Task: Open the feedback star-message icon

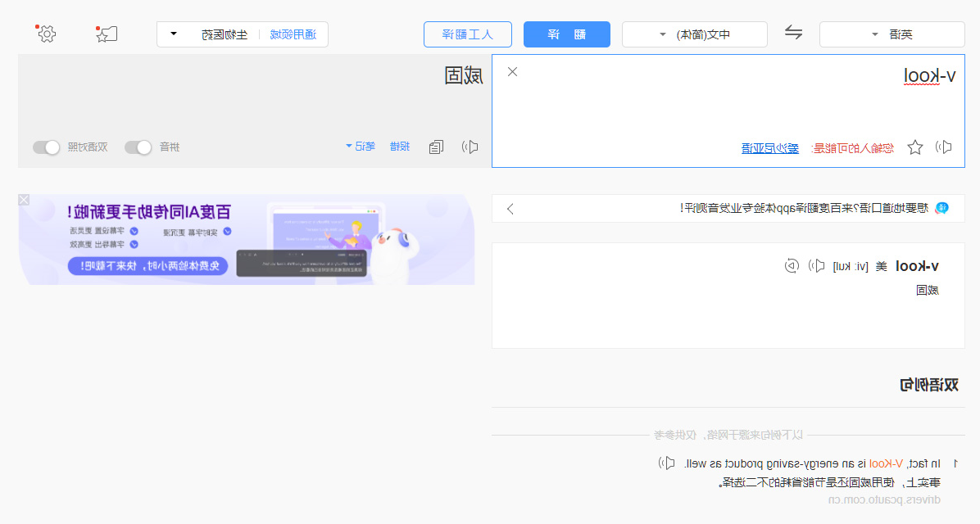Action: 107,34
